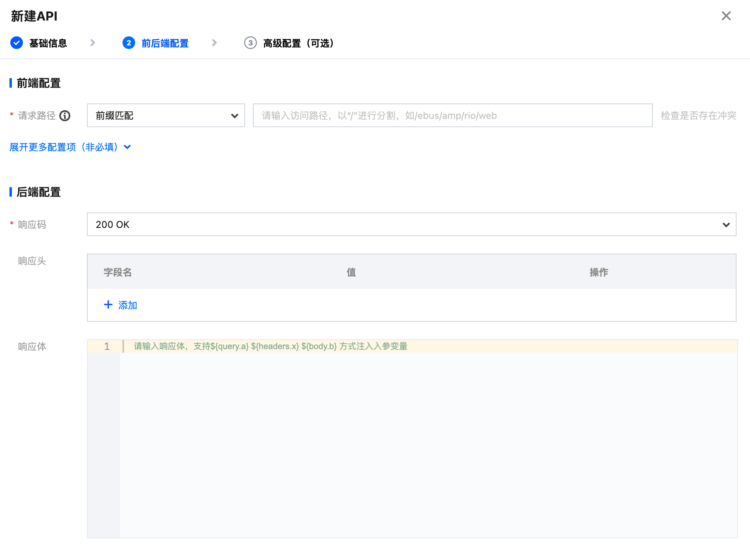The width and height of the screenshot is (750, 560).
Task: Click the 检查是否存在冲突 link
Action: (x=698, y=115)
